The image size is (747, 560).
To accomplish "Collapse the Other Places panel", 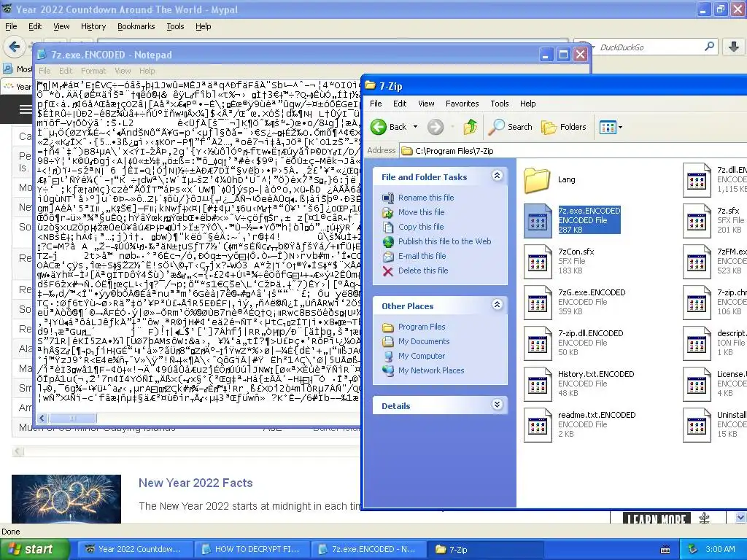I will pos(497,305).
